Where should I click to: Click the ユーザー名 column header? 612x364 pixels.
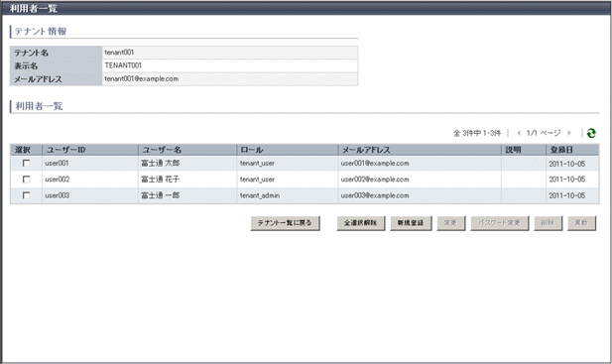[187, 150]
